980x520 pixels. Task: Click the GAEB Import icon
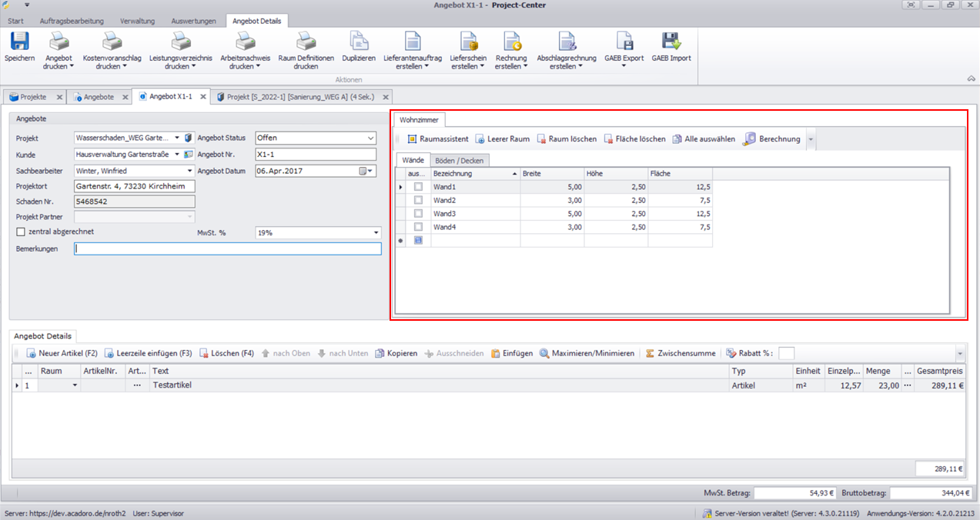click(671, 43)
